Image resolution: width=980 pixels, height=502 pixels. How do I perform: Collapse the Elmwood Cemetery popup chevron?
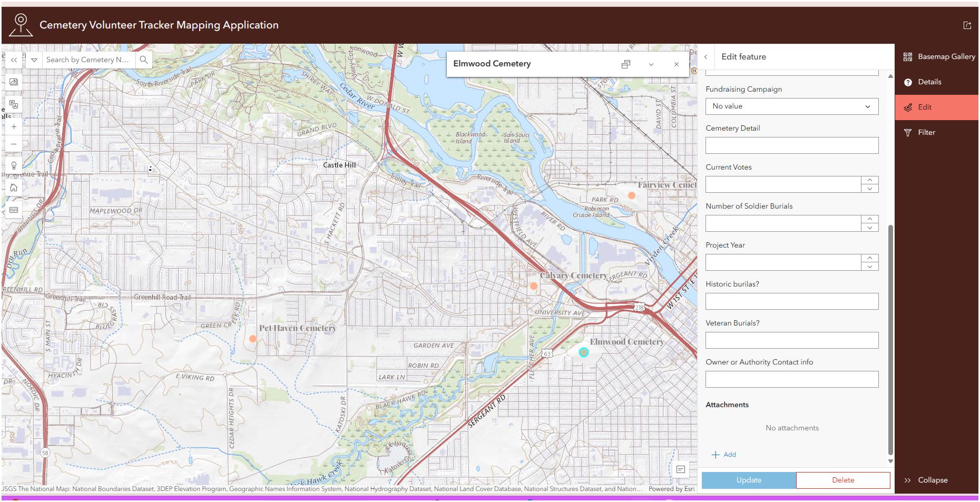coord(651,64)
